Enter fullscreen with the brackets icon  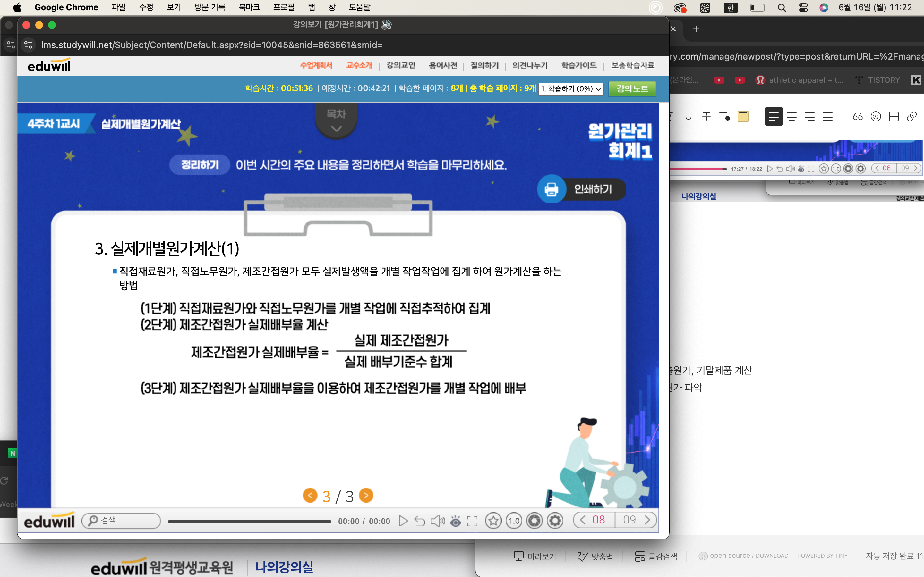coord(472,521)
